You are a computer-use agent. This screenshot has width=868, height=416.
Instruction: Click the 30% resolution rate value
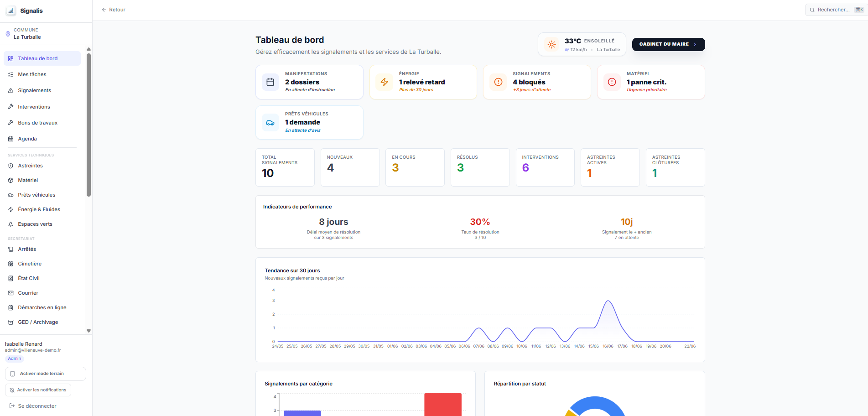point(480,222)
